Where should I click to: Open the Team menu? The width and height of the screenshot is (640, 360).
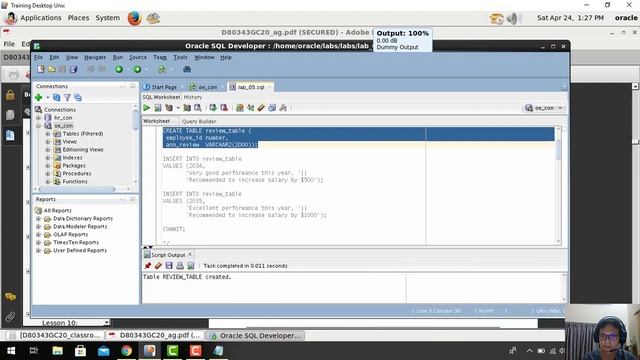(160, 58)
